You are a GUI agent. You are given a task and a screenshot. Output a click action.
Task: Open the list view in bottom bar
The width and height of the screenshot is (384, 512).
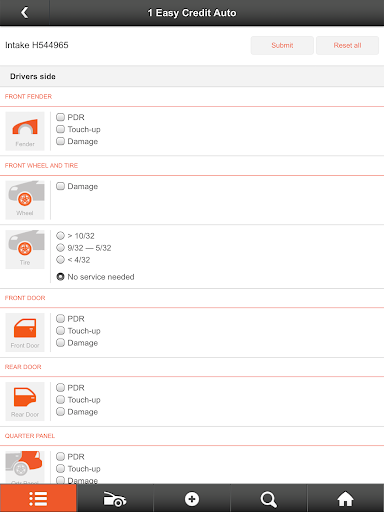tap(38, 499)
